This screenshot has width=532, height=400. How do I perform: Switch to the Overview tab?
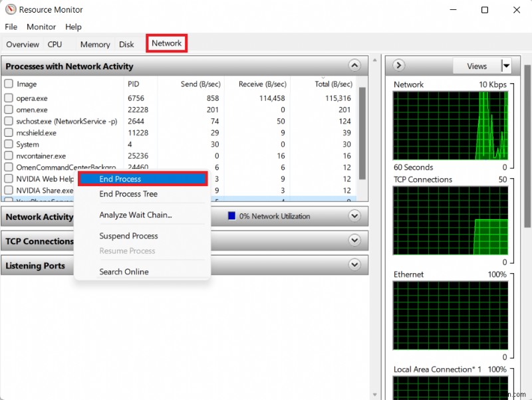(x=22, y=44)
